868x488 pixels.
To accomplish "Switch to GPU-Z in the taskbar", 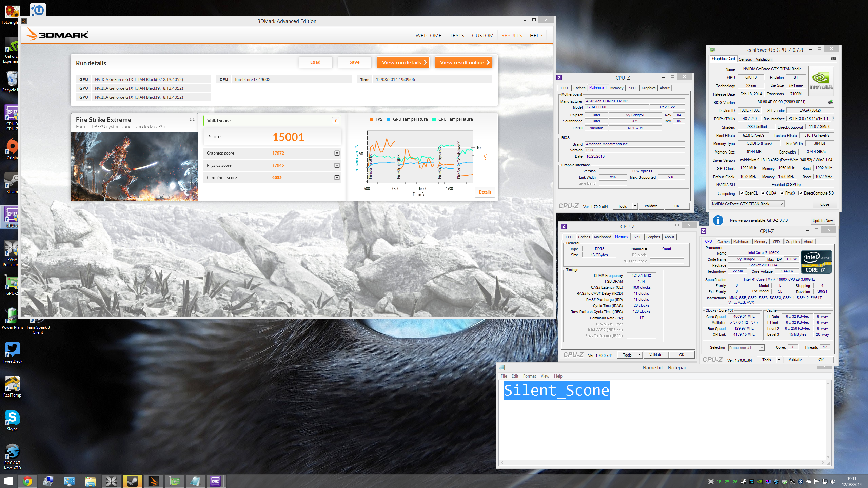I will point(174,481).
